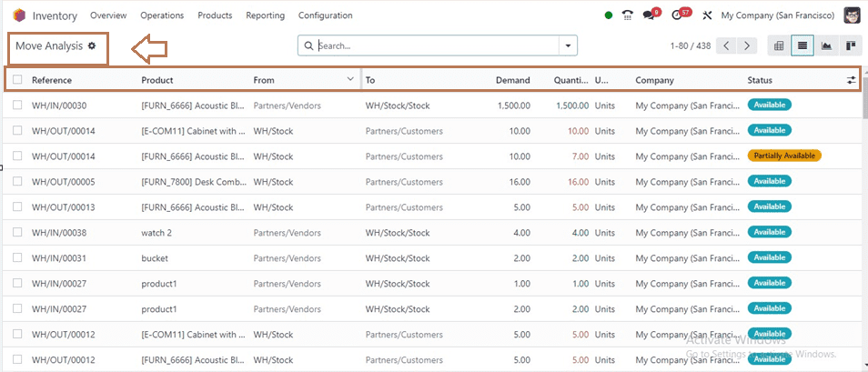Open the chat messages icon

click(648, 15)
